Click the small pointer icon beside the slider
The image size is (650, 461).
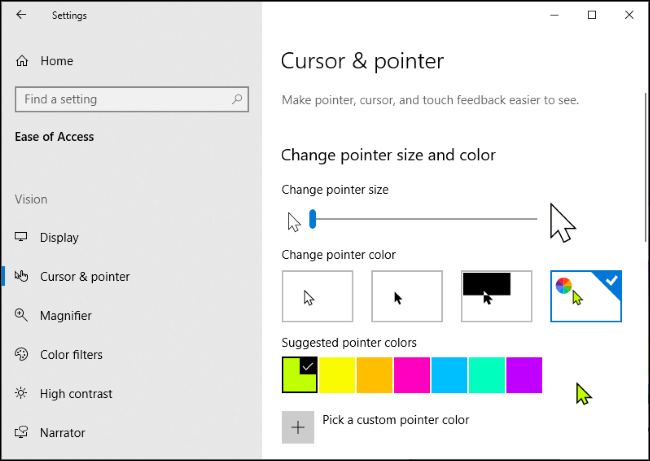[294, 222]
